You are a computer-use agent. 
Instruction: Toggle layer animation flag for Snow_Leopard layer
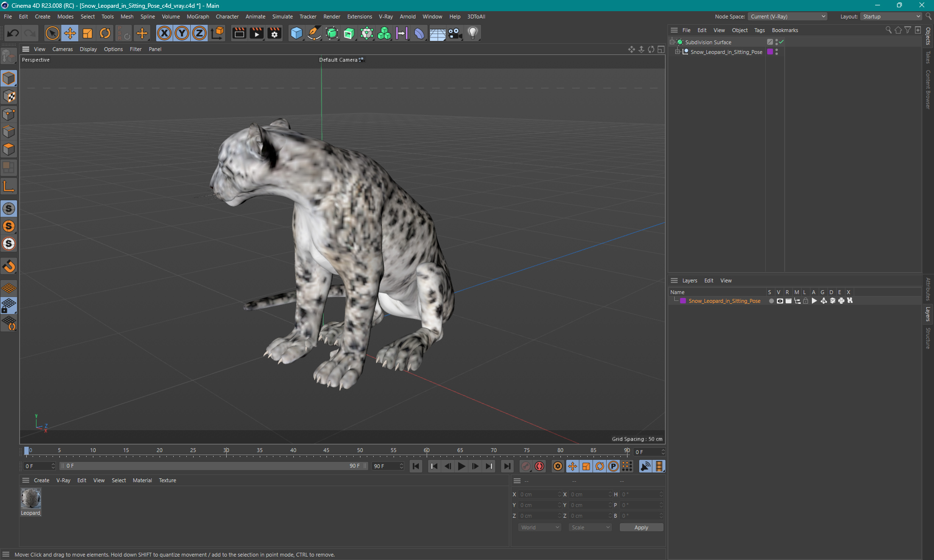[814, 301]
